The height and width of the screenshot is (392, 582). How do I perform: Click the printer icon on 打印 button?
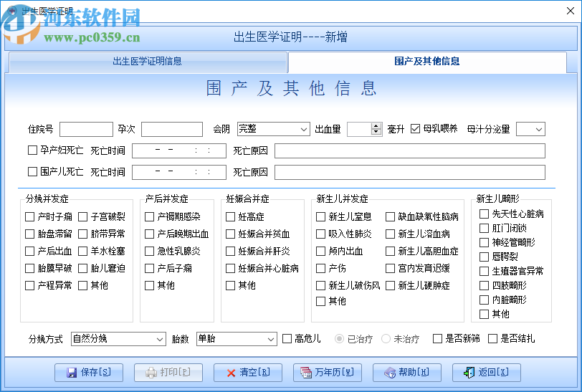(x=151, y=373)
